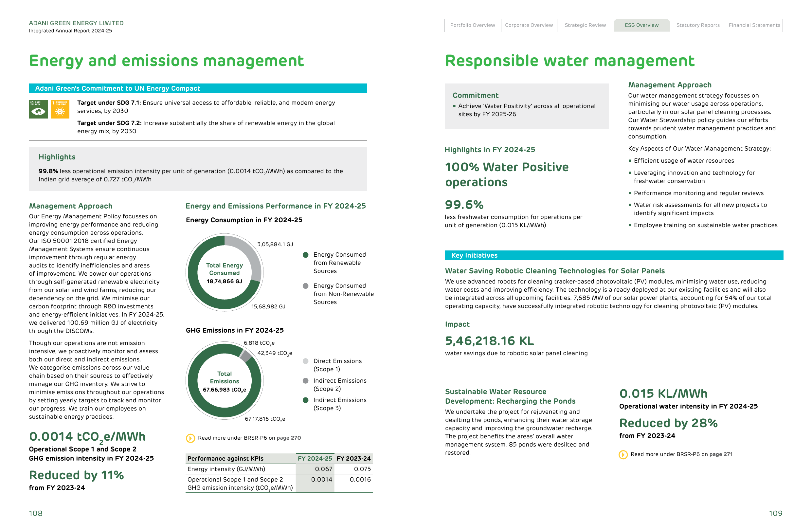Open the Financial Statements tab

coord(754,25)
